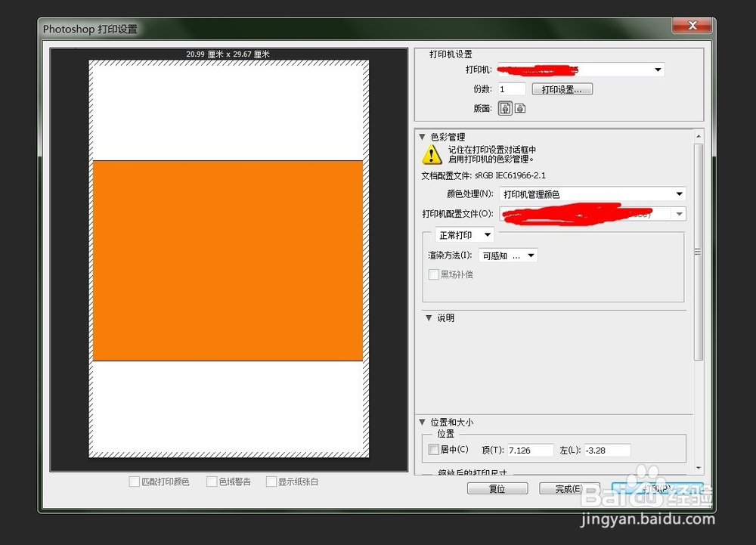
Task: Open the 正常打印 dropdown
Action: 464,234
